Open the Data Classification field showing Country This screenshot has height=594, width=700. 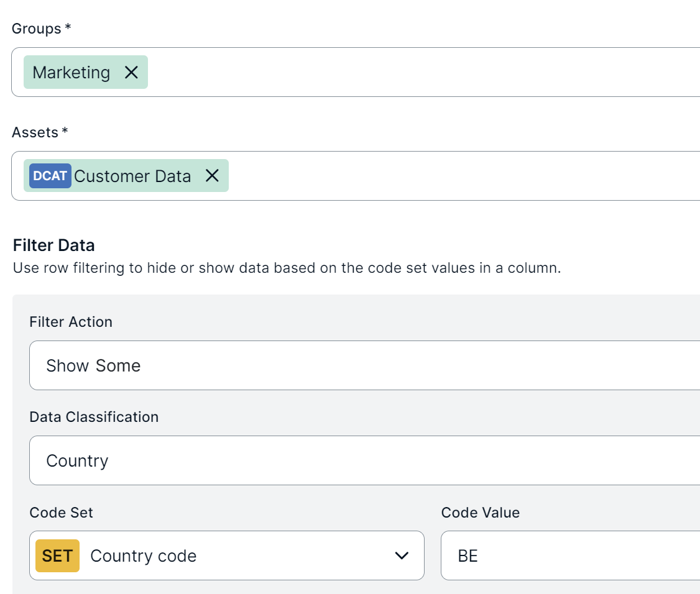(364, 460)
